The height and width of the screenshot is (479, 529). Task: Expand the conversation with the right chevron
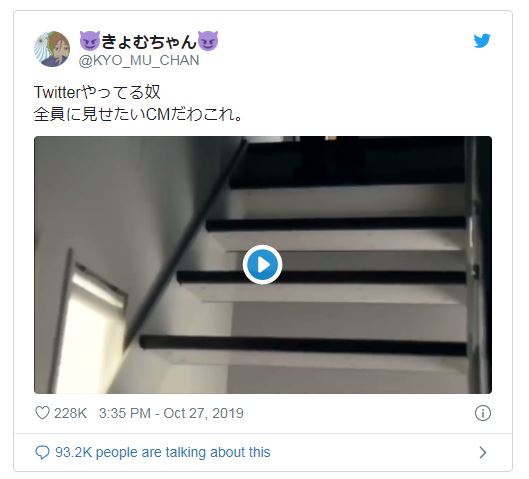click(483, 452)
